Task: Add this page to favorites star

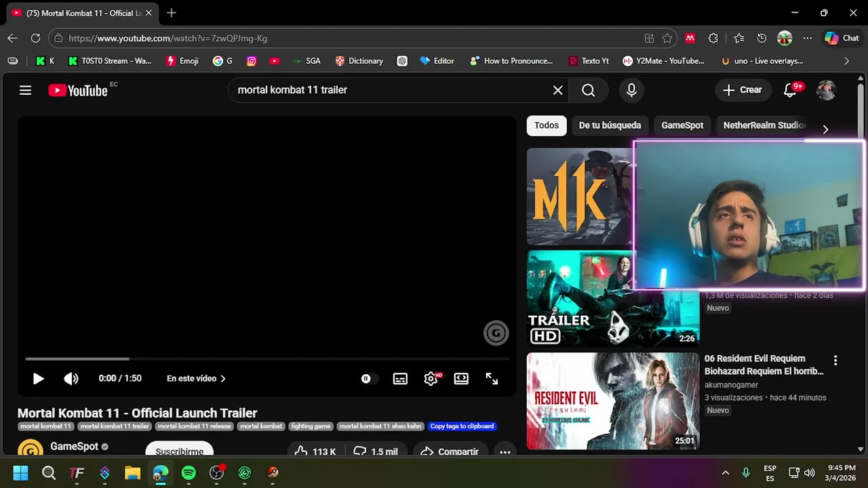Action: (x=667, y=39)
